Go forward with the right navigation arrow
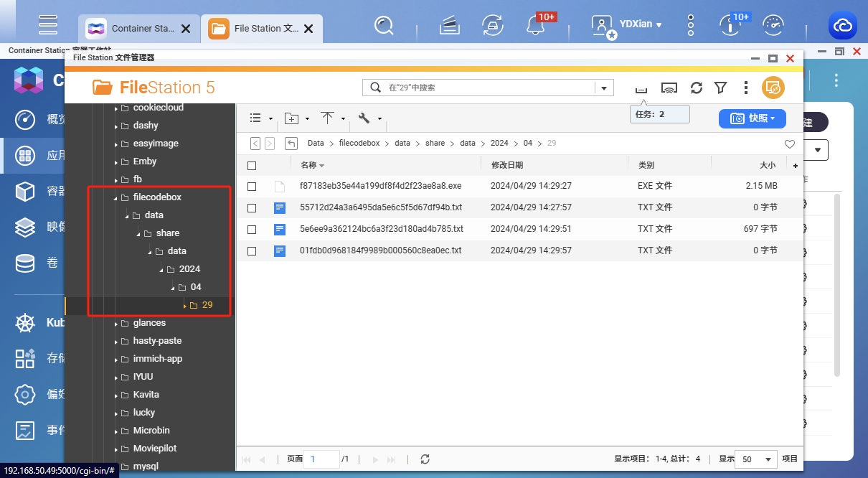This screenshot has width=868, height=478. (x=270, y=144)
